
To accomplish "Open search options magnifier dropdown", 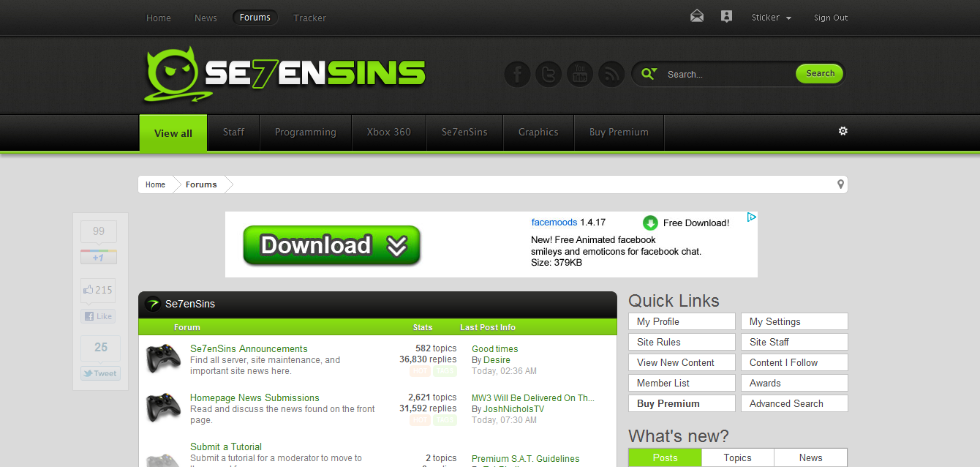I will 649,73.
